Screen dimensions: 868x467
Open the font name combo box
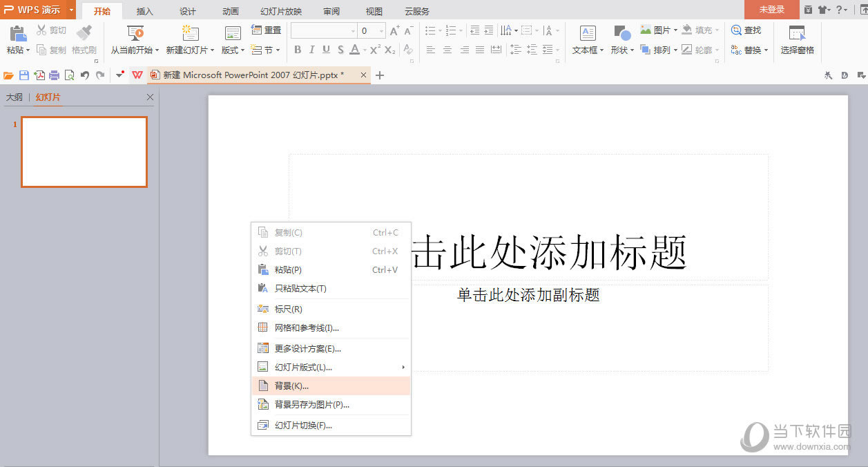324,30
